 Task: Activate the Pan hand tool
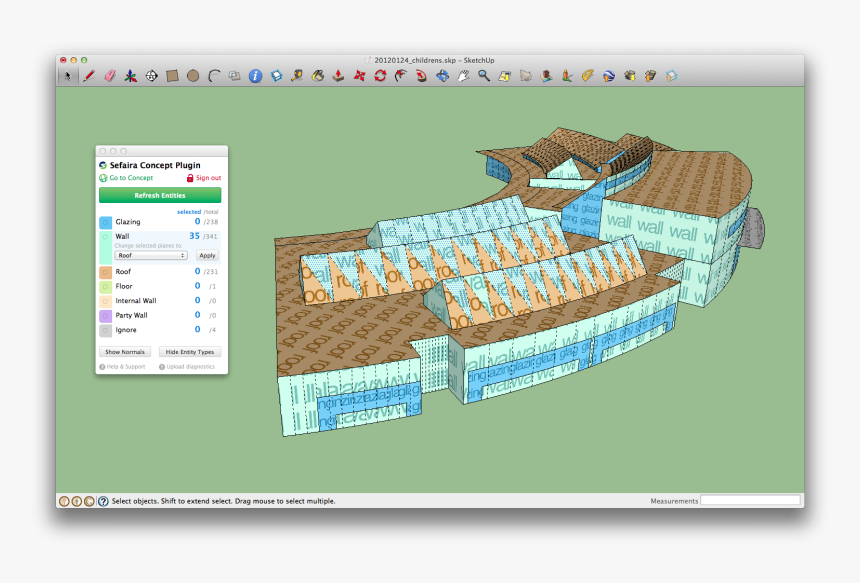[x=463, y=75]
